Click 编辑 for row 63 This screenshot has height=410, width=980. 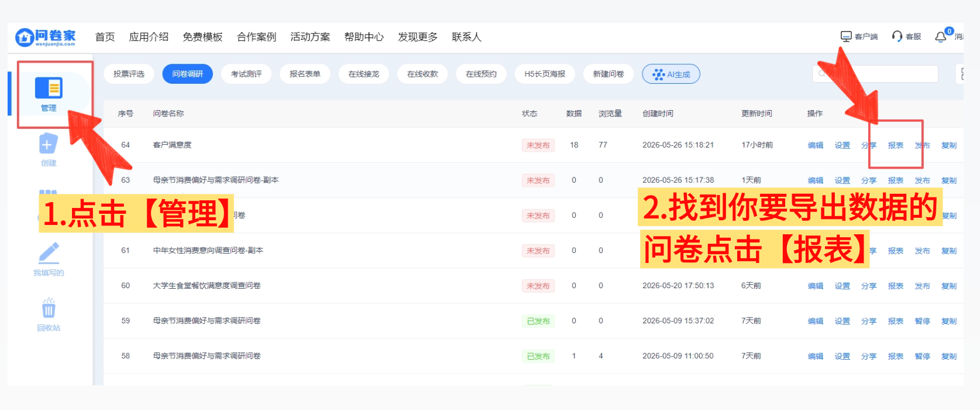[x=816, y=180]
